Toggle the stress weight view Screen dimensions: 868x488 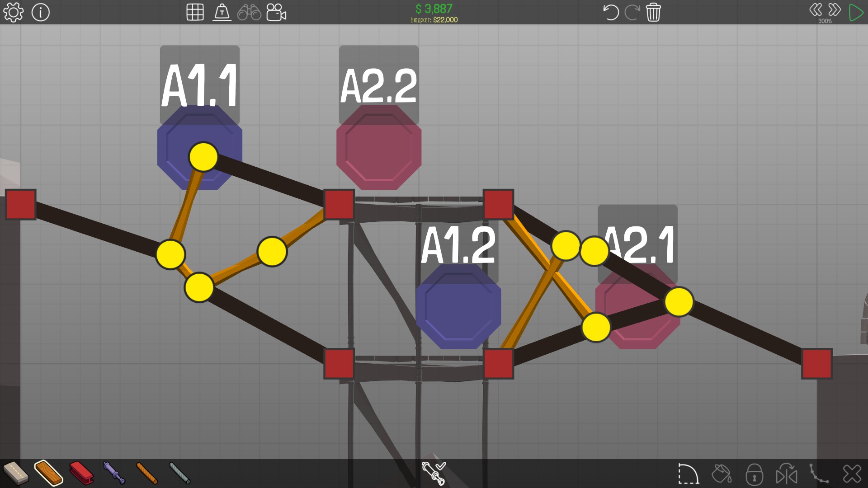coord(222,12)
